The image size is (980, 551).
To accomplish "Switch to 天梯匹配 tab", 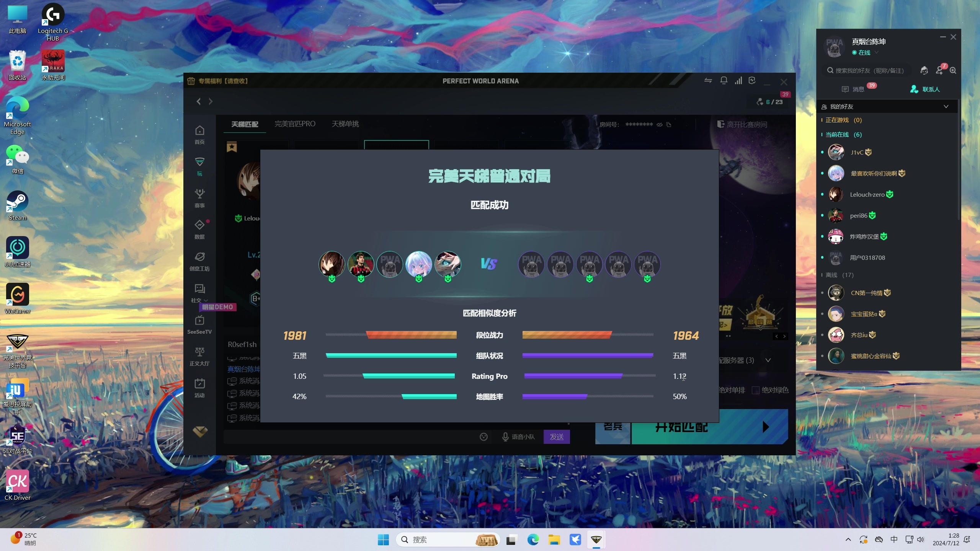I will coord(245,124).
